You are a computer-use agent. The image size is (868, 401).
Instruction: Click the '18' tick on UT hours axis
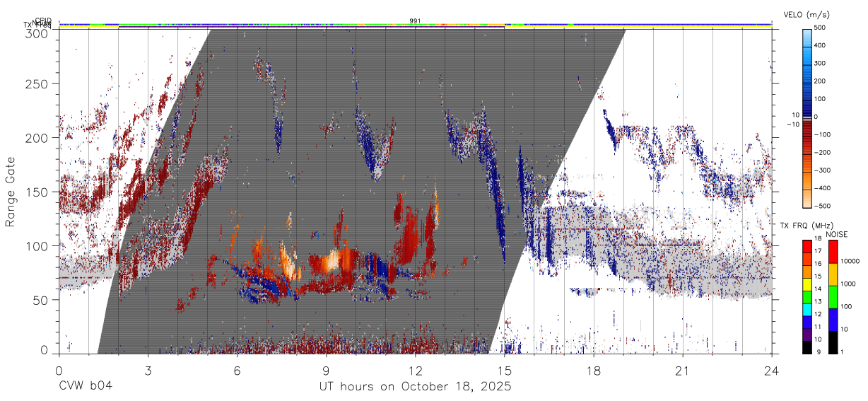click(x=594, y=370)
